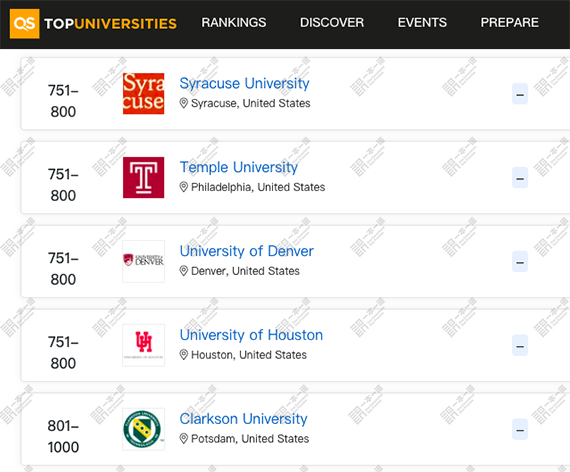Collapse the University of Denver row minus button
This screenshot has width=570, height=472.
[x=520, y=261]
